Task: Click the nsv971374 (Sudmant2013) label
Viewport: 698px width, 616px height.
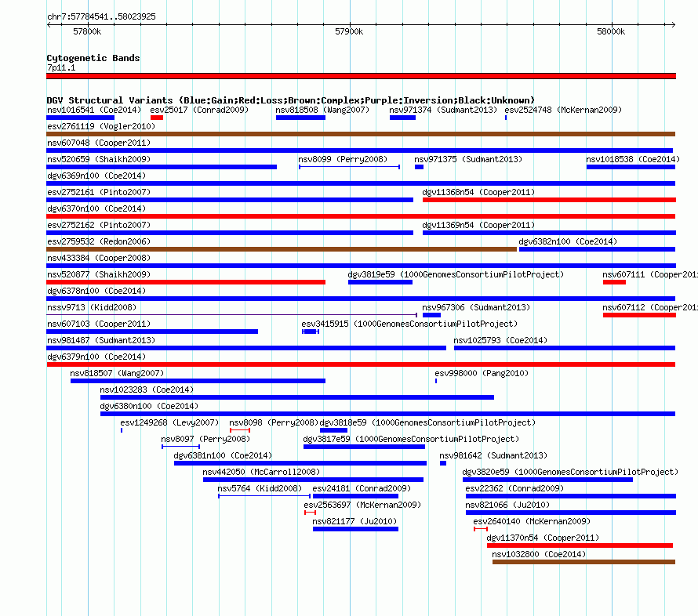Action: click(443, 110)
